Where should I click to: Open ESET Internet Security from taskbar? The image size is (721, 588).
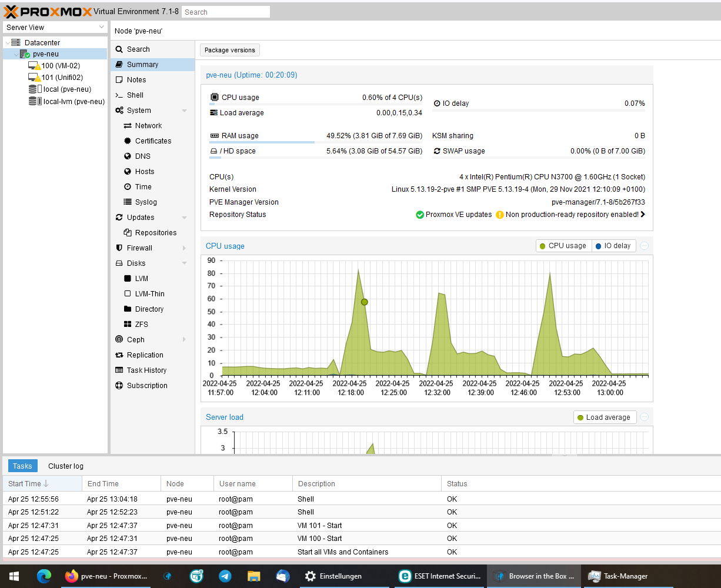[440, 576]
